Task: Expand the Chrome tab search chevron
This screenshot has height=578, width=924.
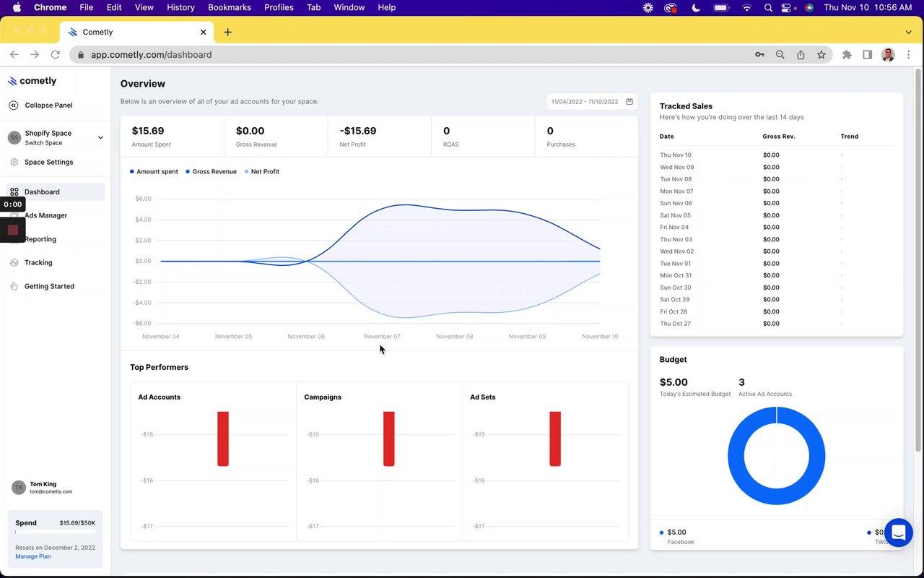Action: click(x=908, y=33)
